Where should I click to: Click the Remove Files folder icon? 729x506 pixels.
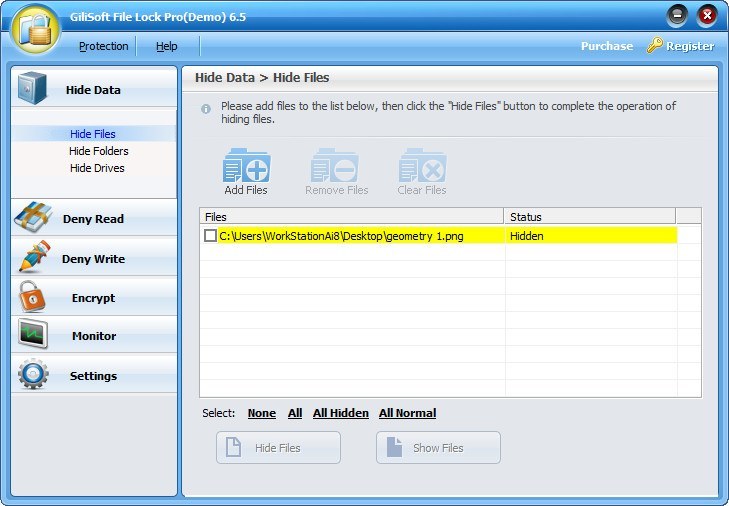(334, 166)
